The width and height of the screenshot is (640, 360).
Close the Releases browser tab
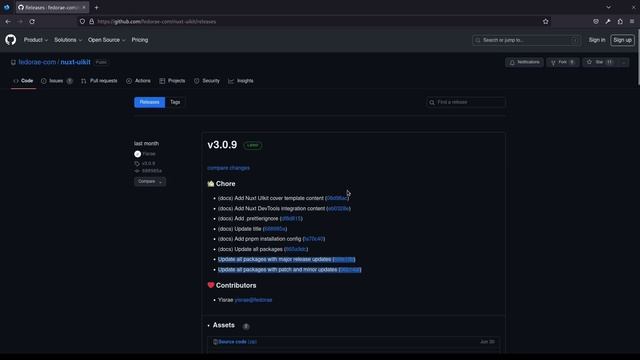(x=84, y=7)
